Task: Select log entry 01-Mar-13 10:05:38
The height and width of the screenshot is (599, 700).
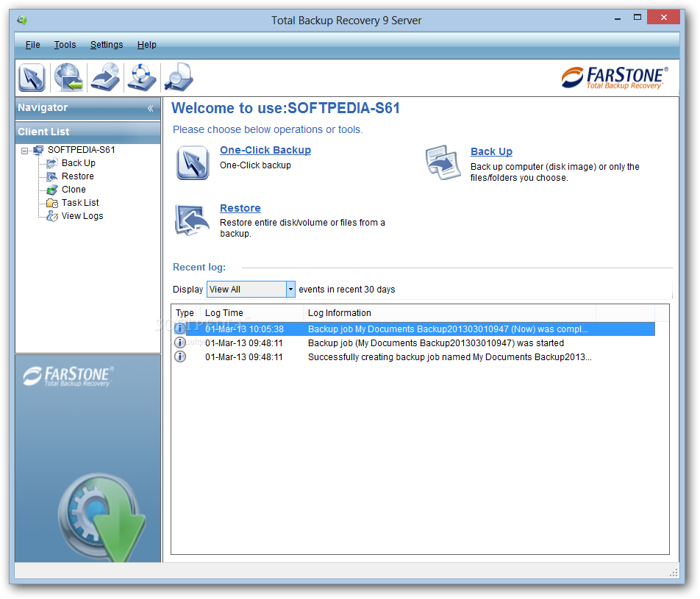Action: pos(414,329)
